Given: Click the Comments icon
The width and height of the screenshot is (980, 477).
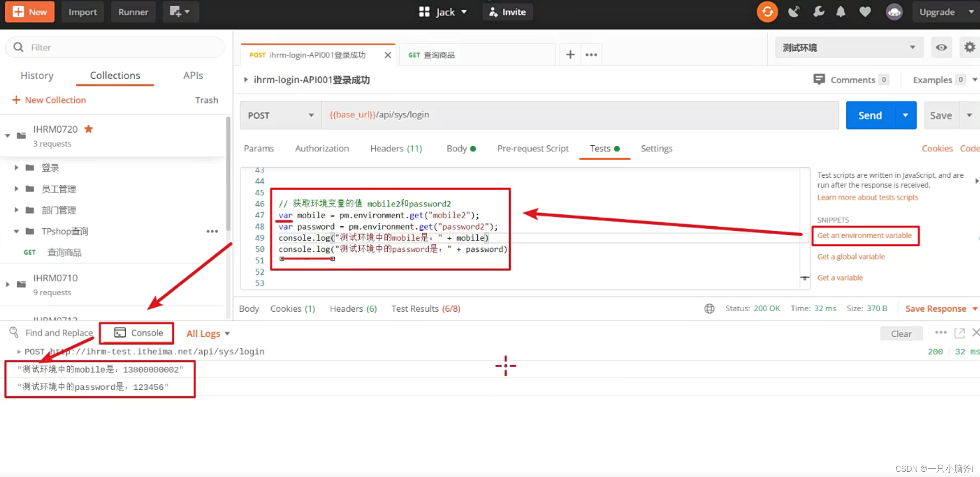Looking at the screenshot, I should pyautogui.click(x=819, y=80).
